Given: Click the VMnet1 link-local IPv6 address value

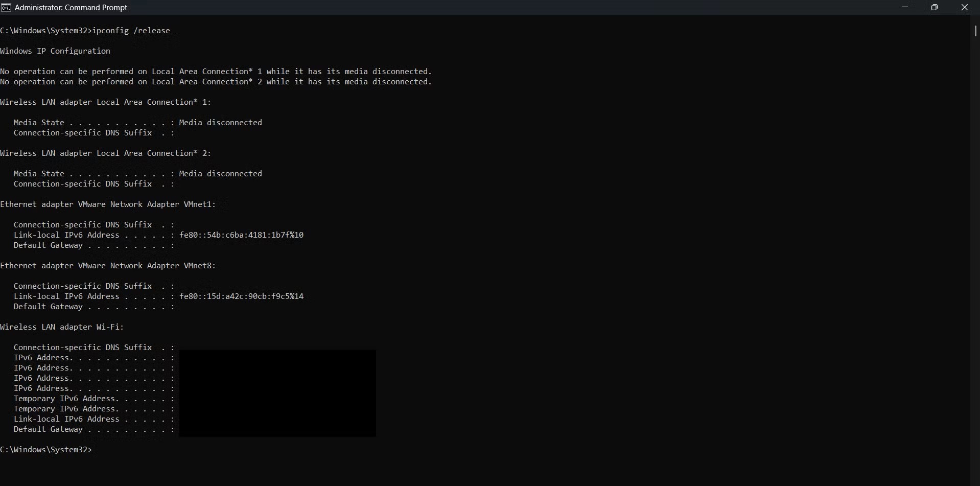Looking at the screenshot, I should pos(241,235).
